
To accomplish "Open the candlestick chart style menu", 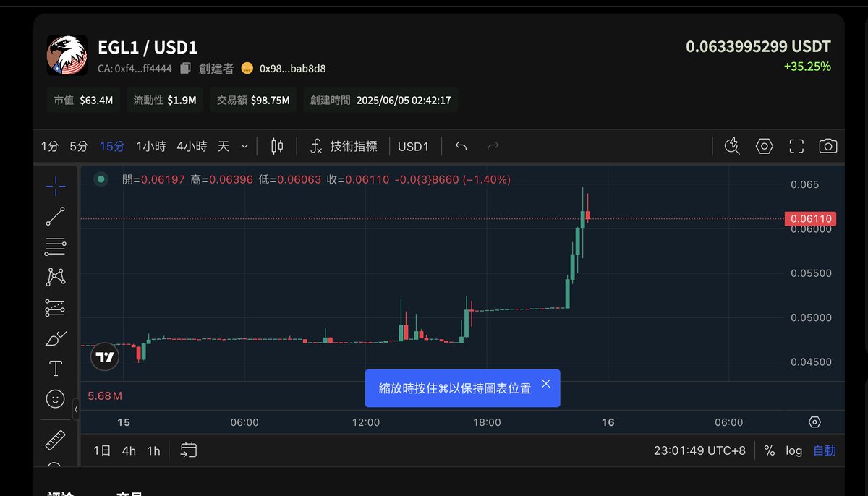I will pyautogui.click(x=277, y=146).
